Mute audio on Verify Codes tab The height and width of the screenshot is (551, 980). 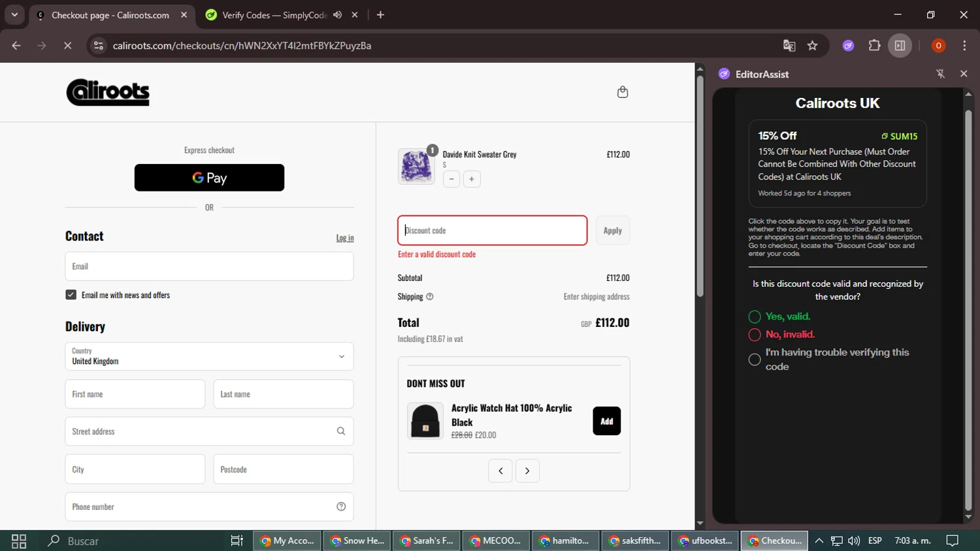[338, 15]
